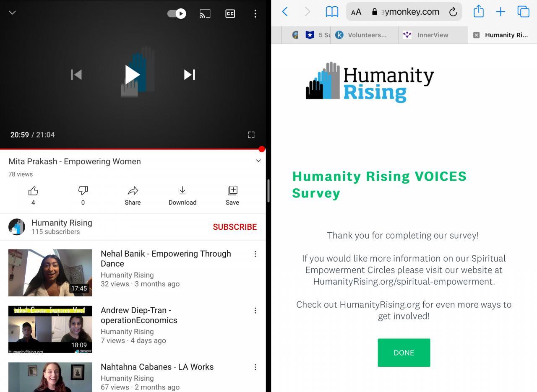Open the Nehal Banik video thumbnail
Viewport: 537px width, 392px height.
50,273
